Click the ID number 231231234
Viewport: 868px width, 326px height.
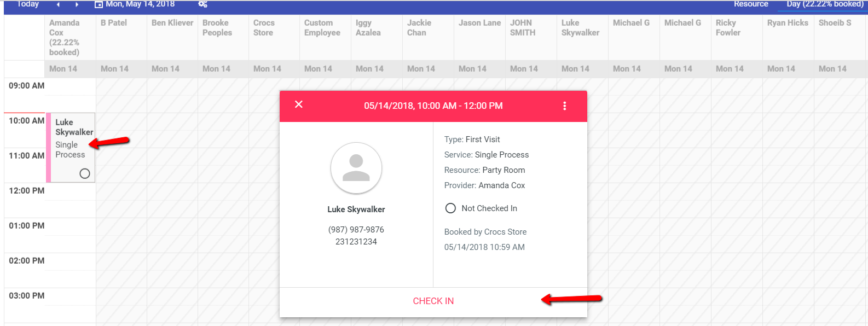[356, 242]
